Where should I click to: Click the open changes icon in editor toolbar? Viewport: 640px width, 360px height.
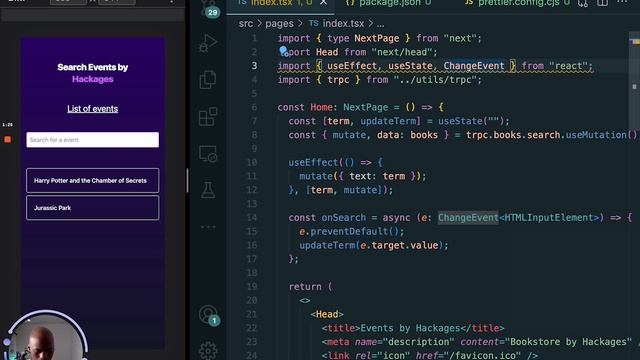[583, 3]
